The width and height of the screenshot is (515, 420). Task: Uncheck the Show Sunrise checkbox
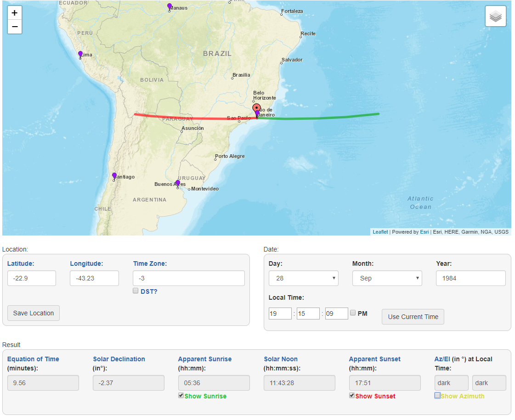point(181,396)
